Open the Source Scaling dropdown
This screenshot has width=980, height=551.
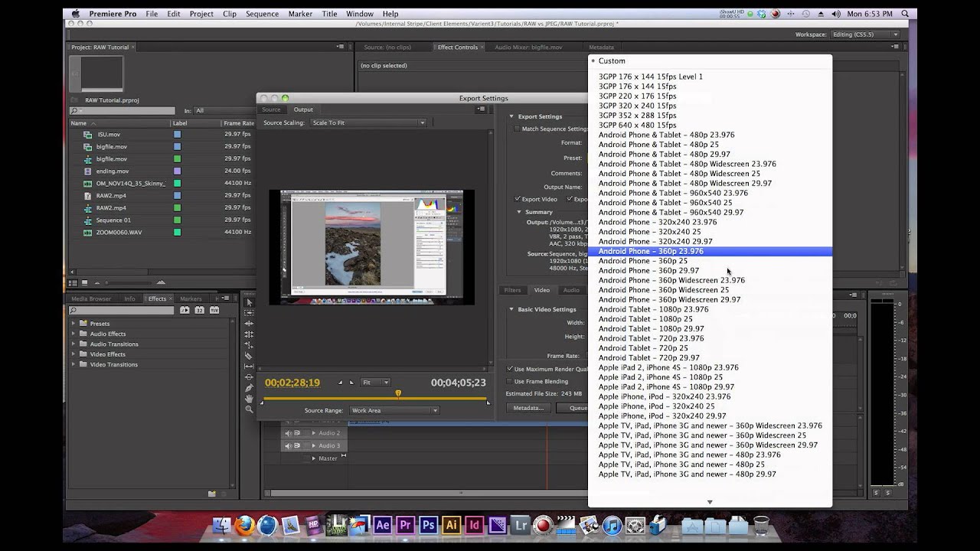point(367,122)
